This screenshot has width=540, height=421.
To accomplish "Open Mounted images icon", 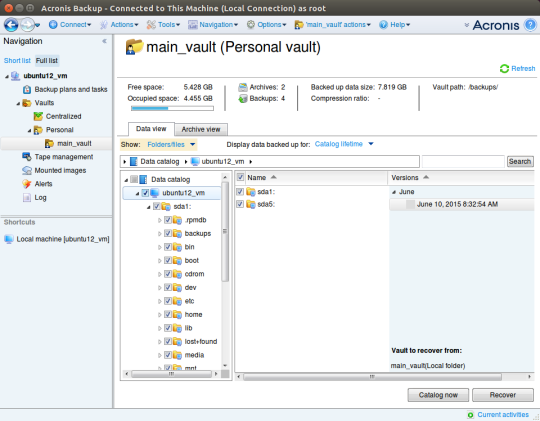I will click(x=27, y=170).
